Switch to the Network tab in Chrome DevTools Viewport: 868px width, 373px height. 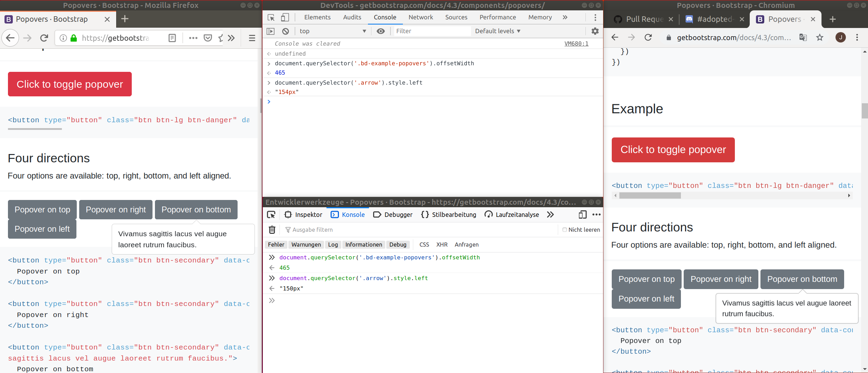[x=421, y=17]
